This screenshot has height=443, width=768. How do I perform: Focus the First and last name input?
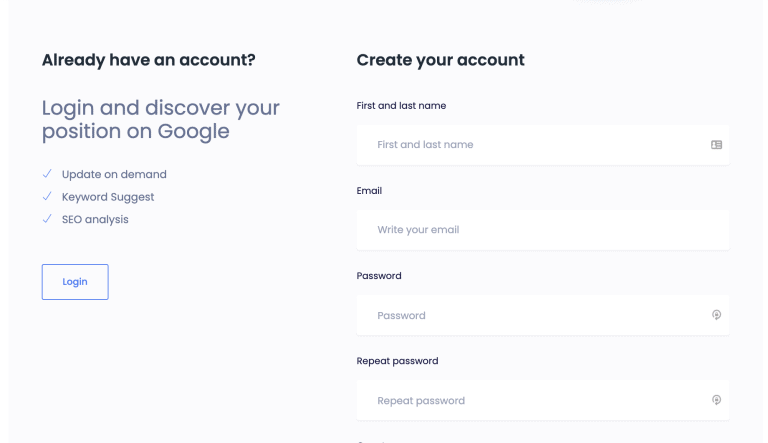point(543,145)
